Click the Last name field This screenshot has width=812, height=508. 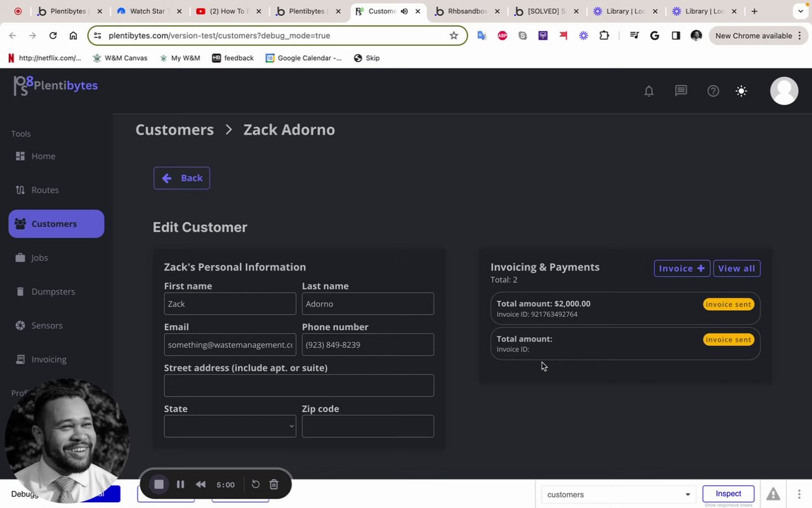point(368,304)
